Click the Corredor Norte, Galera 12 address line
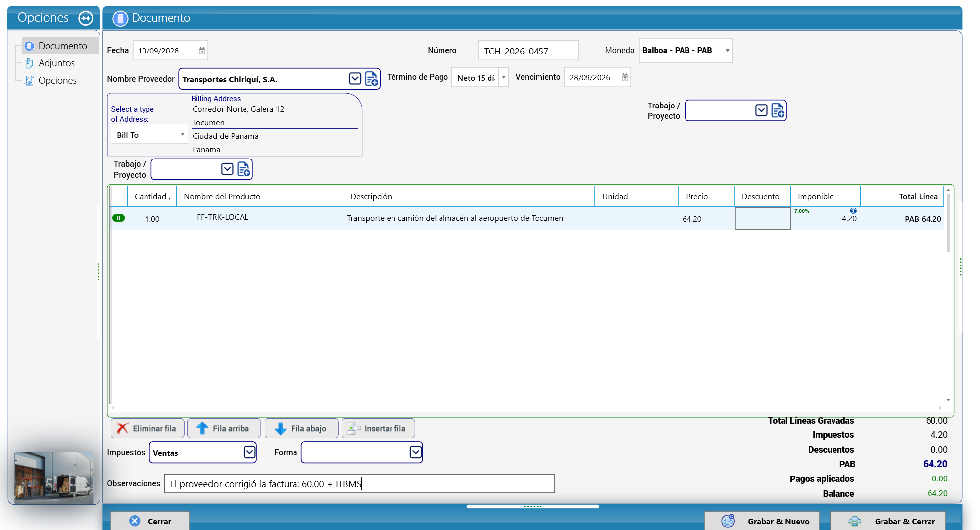This screenshot has height=530, width=980. 238,109
